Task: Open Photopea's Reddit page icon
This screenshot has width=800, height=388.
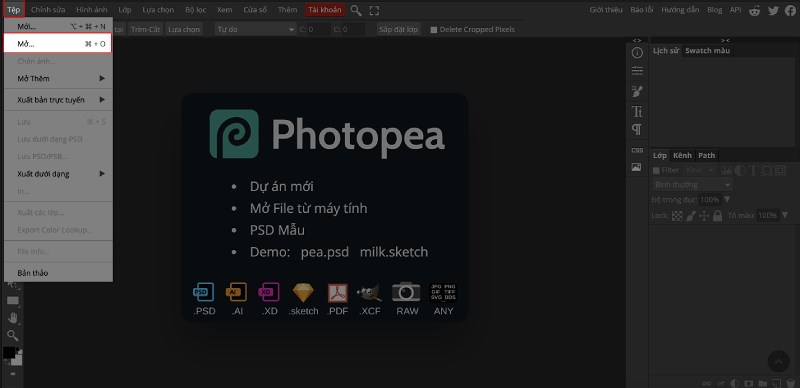Action: (755, 10)
